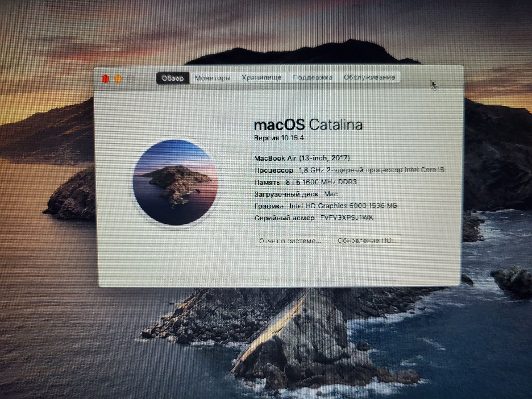Close the About This Mac window
532x399 pixels.
pos(106,79)
